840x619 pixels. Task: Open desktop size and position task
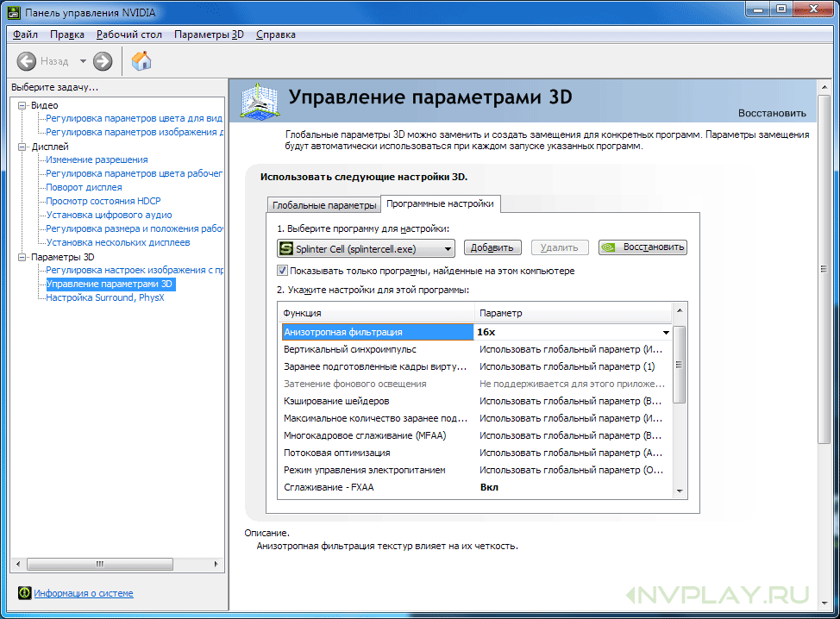(134, 228)
